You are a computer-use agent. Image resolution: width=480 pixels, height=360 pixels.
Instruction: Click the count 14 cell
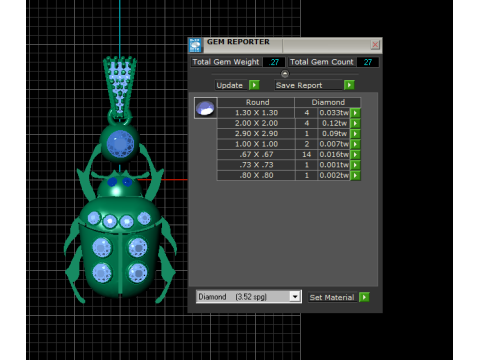pyautogui.click(x=307, y=155)
